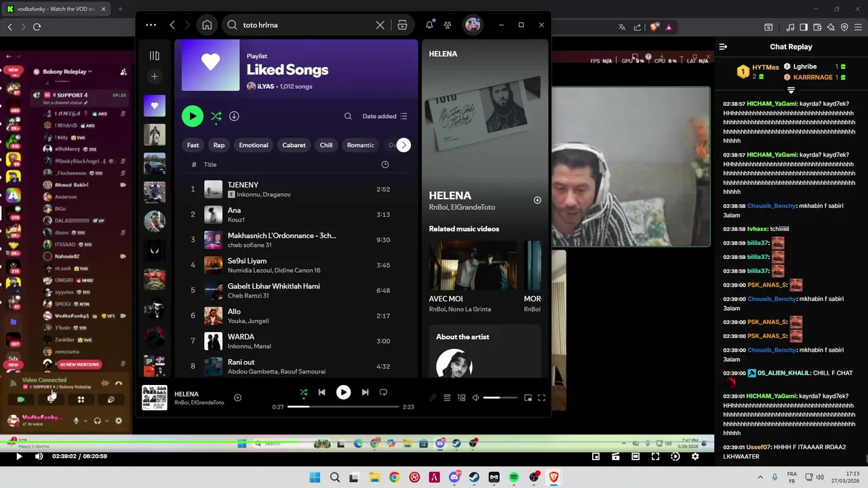Filter Liked Songs by Cabaret
868x488 pixels.
294,145
